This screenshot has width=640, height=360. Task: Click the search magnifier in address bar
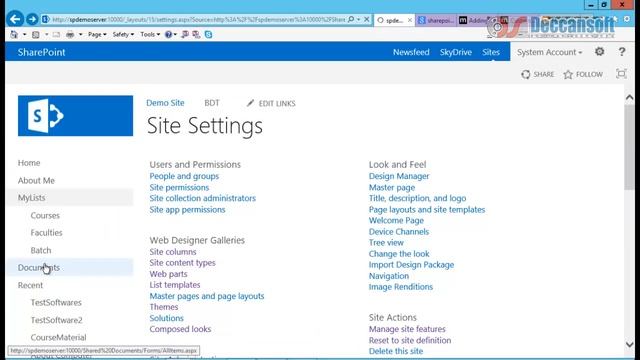pyautogui.click(x=351, y=19)
